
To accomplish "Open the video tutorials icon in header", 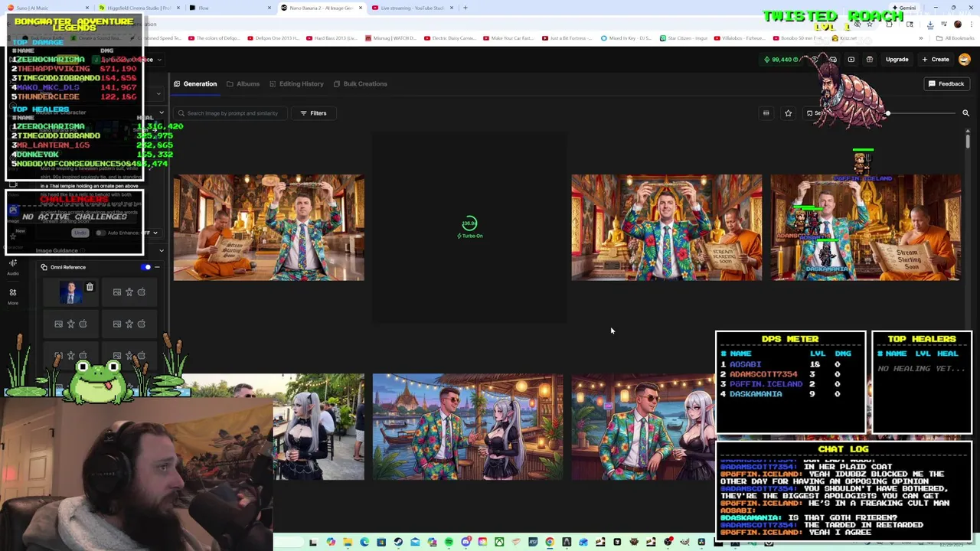I will 851,60.
